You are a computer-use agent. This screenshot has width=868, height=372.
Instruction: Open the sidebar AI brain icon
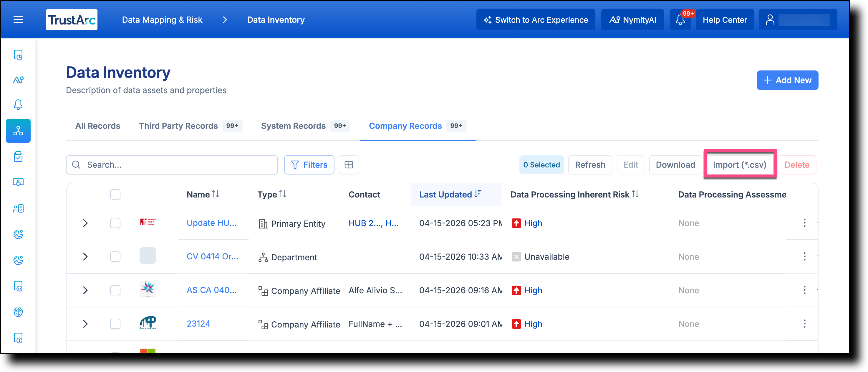point(18,312)
